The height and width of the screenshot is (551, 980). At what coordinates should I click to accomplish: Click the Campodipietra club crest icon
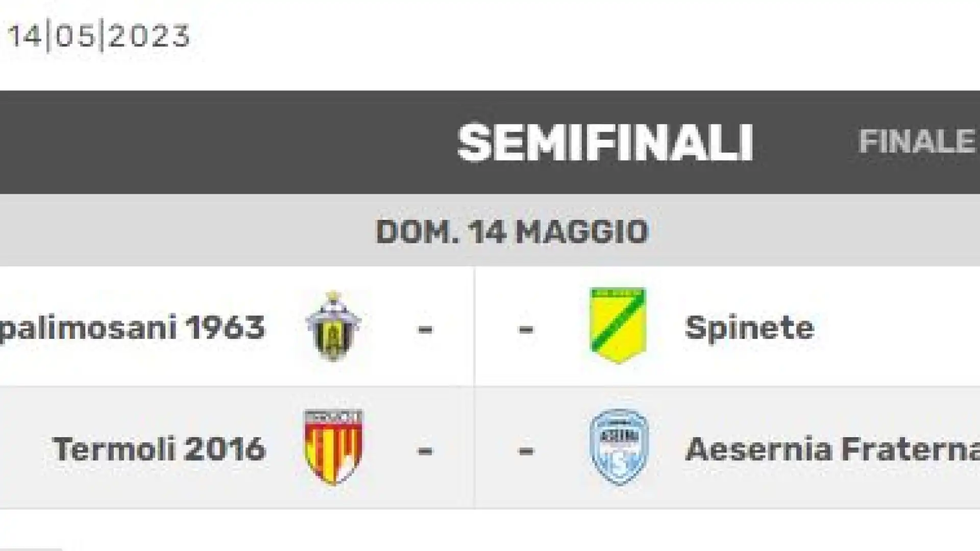(x=333, y=327)
